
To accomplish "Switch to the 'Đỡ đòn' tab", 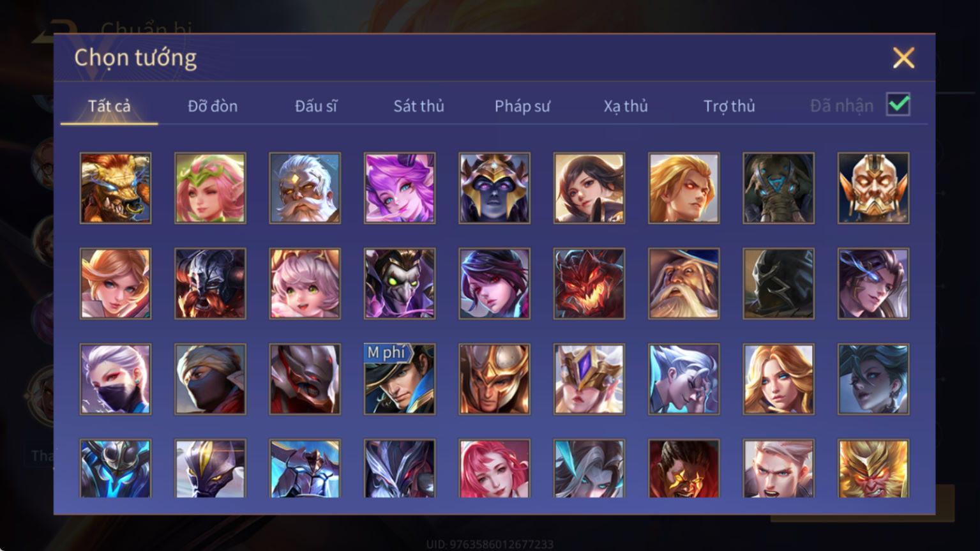I will tap(213, 106).
